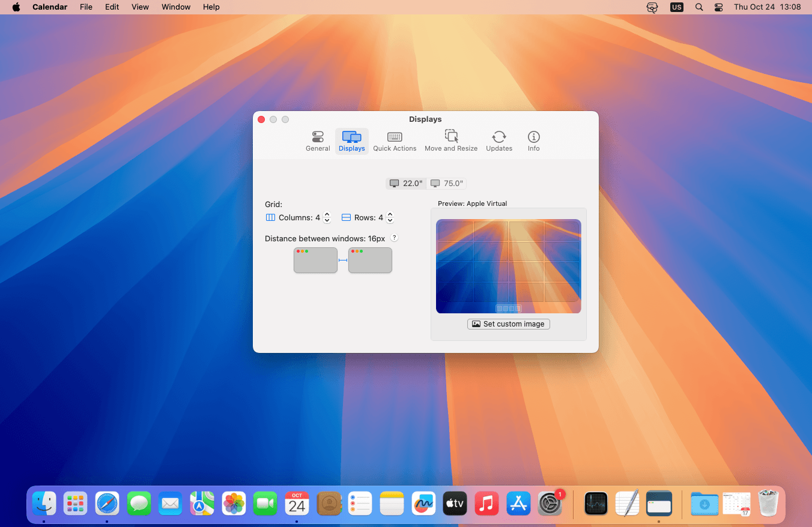Open System Settings from the dock
The height and width of the screenshot is (527, 812).
point(550,504)
